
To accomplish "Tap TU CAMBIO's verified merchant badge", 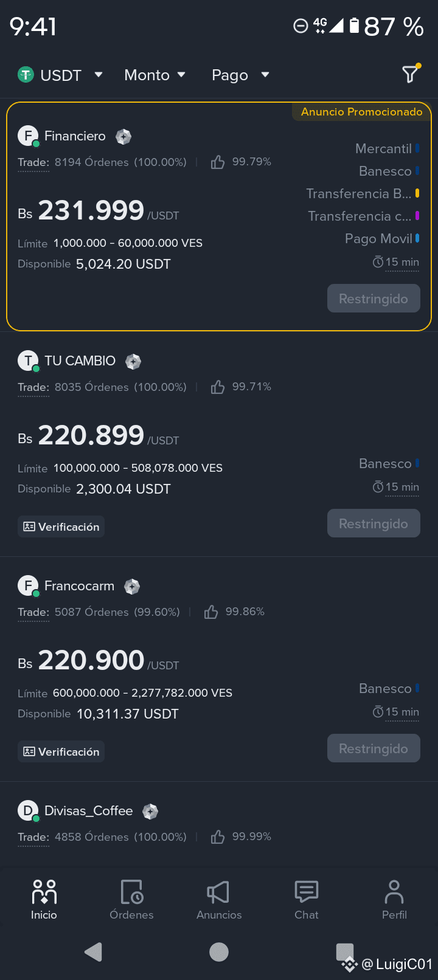I will 133,362.
